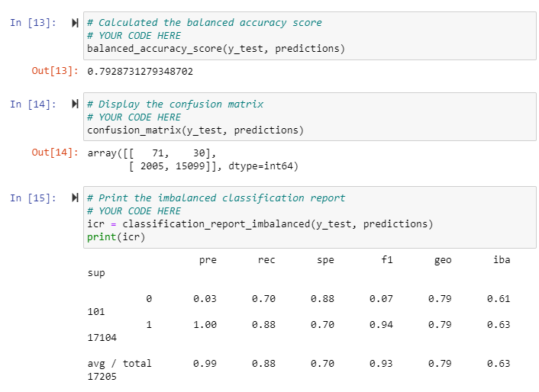Click class 1 f1 value 0.94
The width and height of the screenshot is (539, 392).
(381, 325)
